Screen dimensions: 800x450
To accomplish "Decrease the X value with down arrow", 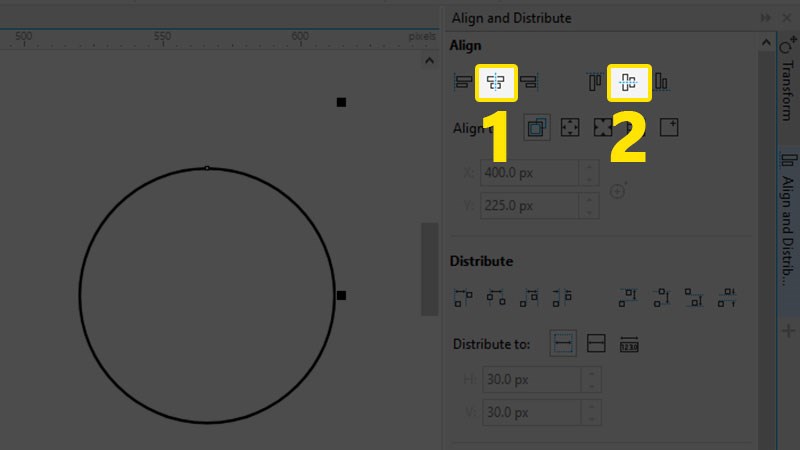I will [x=589, y=179].
